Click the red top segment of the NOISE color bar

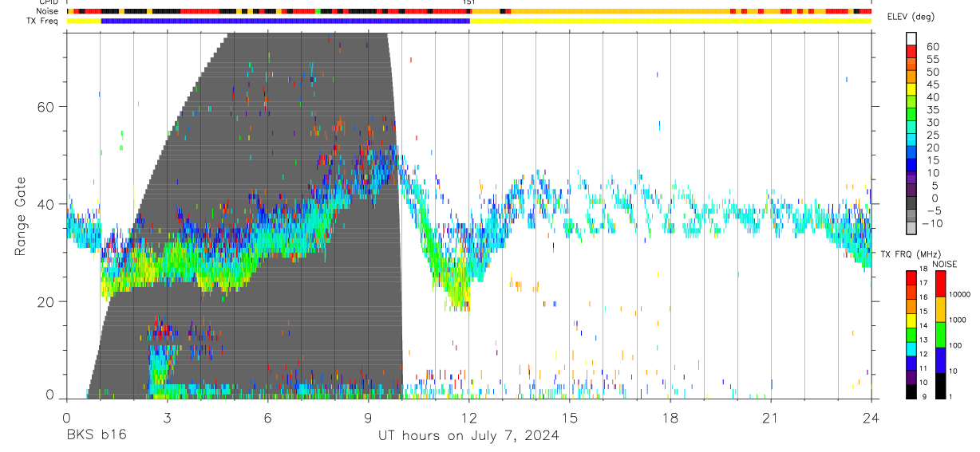940,284
